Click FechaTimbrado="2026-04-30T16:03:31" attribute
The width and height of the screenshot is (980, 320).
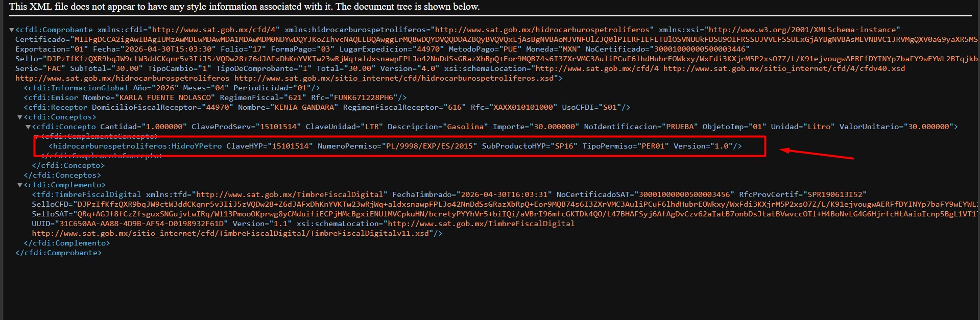click(x=472, y=194)
